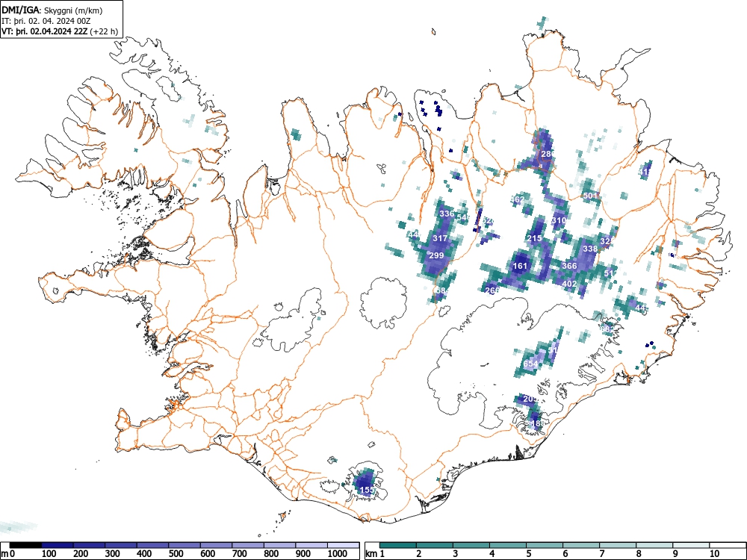Select the visibility value 161 on map

[520, 266]
